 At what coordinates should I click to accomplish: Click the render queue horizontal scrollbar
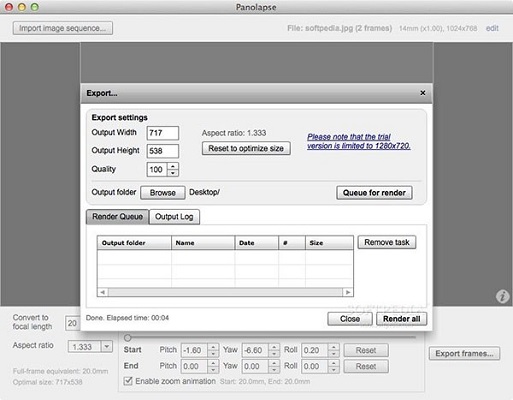click(x=225, y=292)
